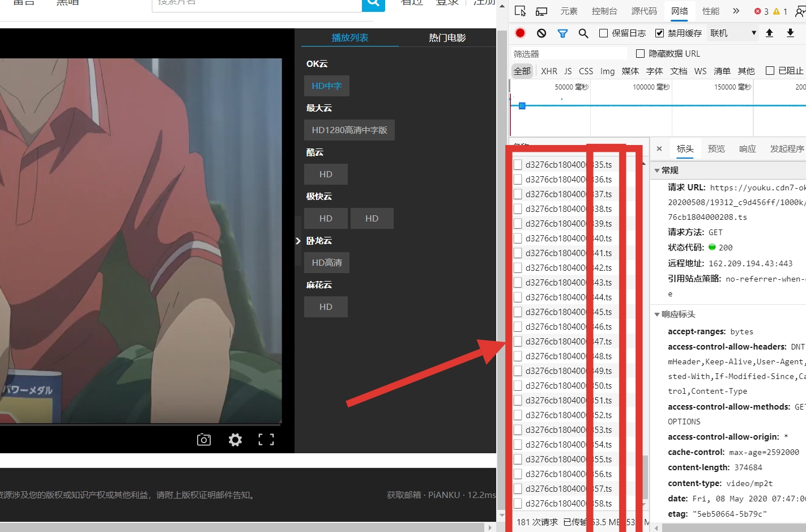Show all request types filter
Viewport: 806px width, 532px height.
pos(522,71)
